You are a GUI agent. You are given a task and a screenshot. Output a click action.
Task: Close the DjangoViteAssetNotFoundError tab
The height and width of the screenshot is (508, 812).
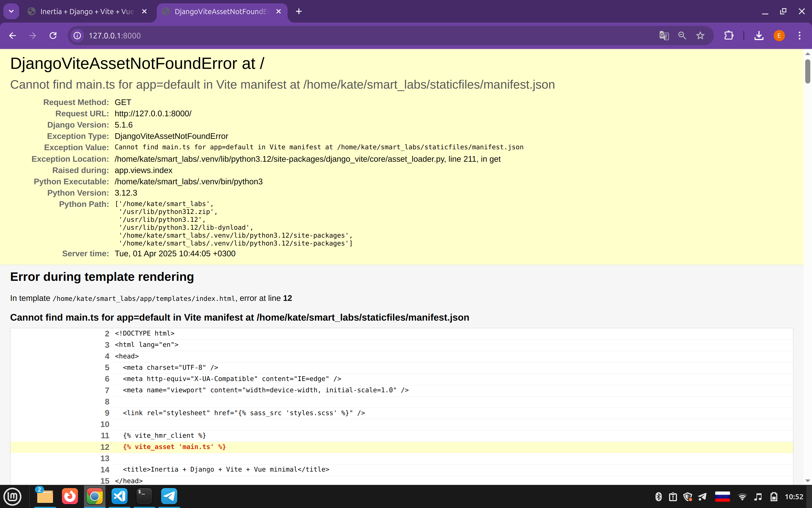click(x=279, y=11)
